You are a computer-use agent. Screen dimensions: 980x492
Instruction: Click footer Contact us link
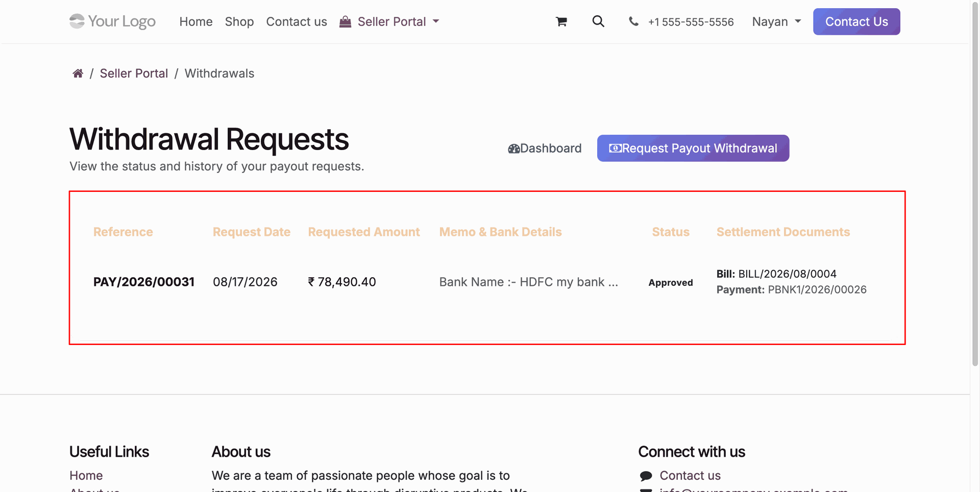[x=690, y=476]
